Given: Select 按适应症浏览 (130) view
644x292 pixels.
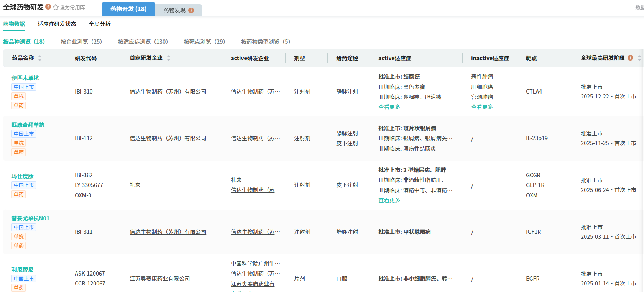Looking at the screenshot, I should click(x=143, y=42).
